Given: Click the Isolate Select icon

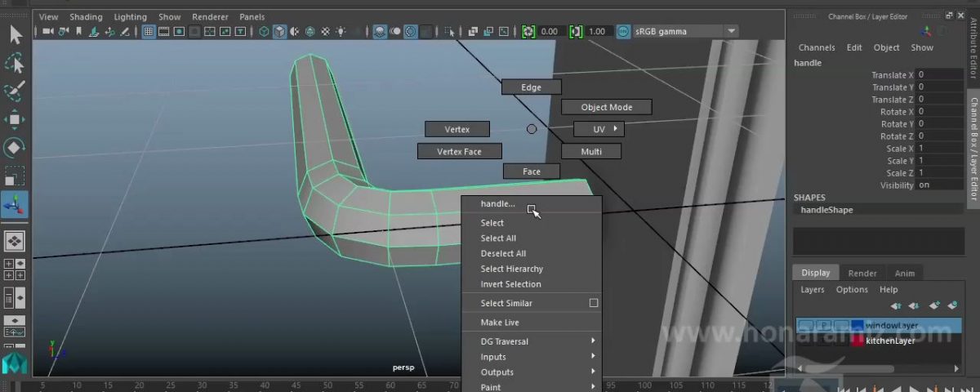Looking at the screenshot, I should (x=449, y=32).
